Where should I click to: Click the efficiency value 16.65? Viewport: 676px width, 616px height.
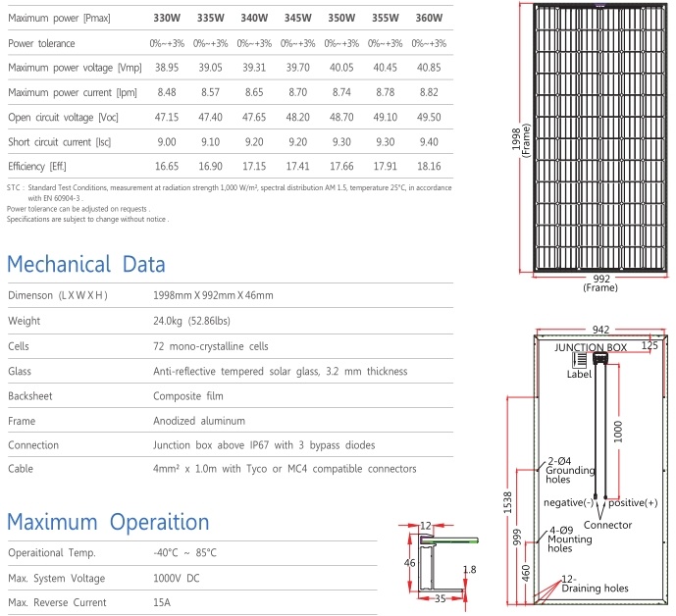click(x=167, y=167)
